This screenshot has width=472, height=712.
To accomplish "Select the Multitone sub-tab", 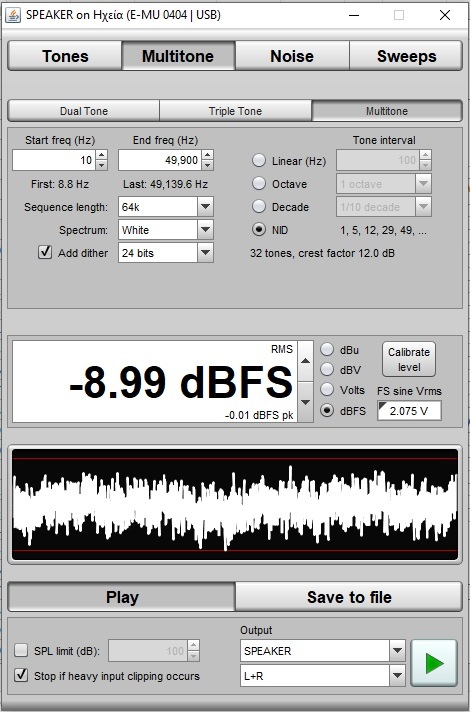I will 387,111.
